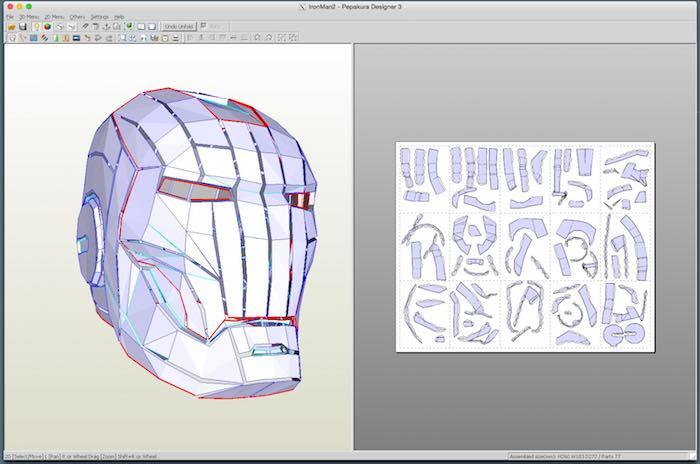
Task: Click the green bar icon in second toolbar
Action: pyautogui.click(x=56, y=38)
